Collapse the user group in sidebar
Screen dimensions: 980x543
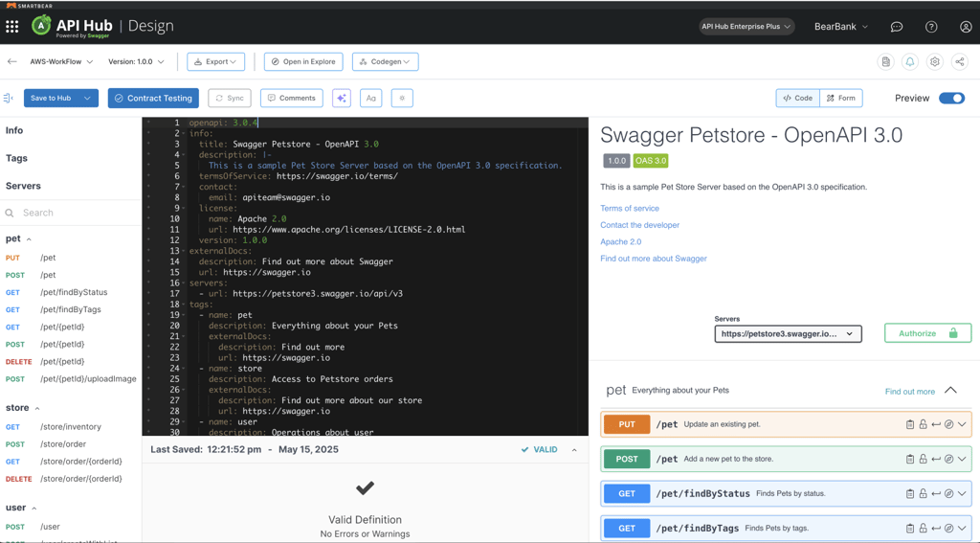pos(34,508)
